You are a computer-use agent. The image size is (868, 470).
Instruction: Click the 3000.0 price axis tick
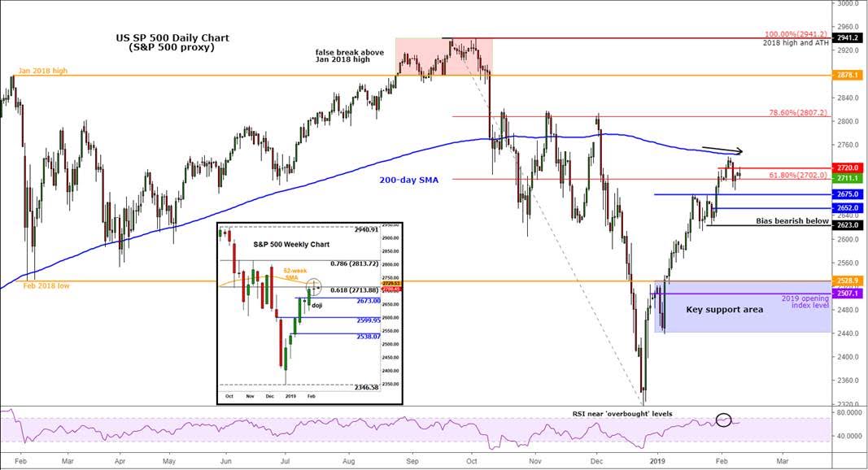(848, 3)
